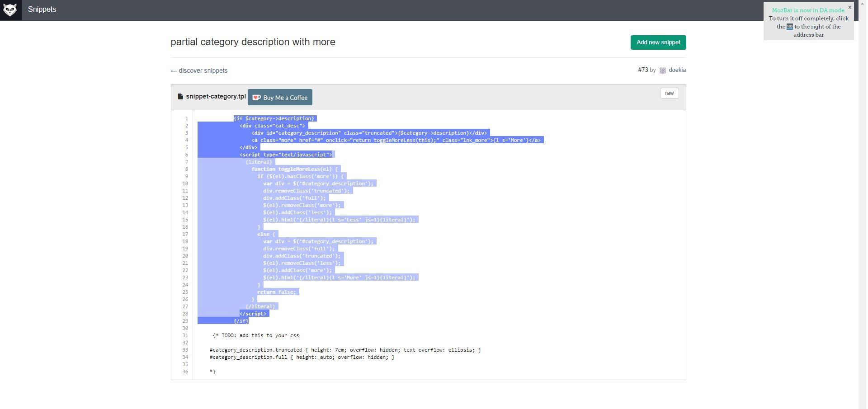Click the TODO: add this to your css comment

pos(256,335)
